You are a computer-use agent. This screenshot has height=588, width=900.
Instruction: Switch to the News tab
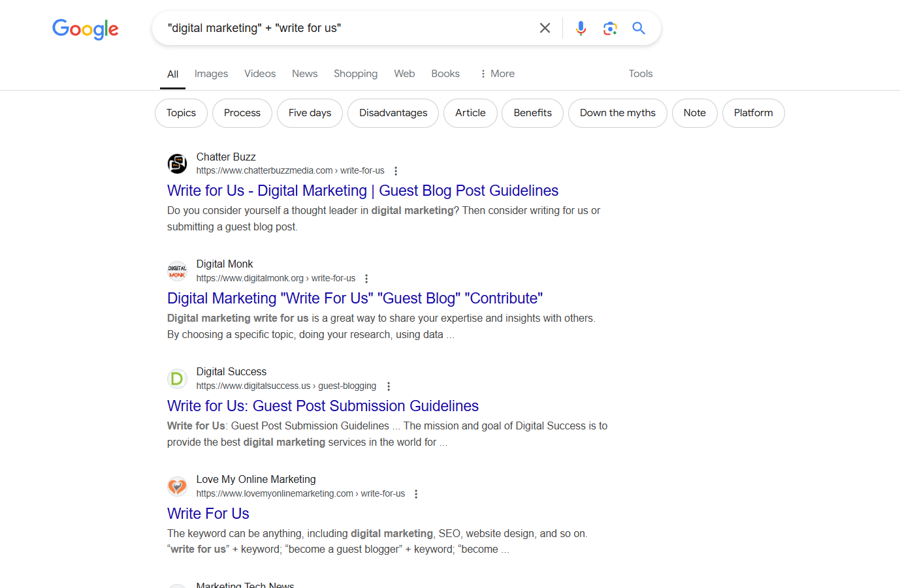pos(304,74)
